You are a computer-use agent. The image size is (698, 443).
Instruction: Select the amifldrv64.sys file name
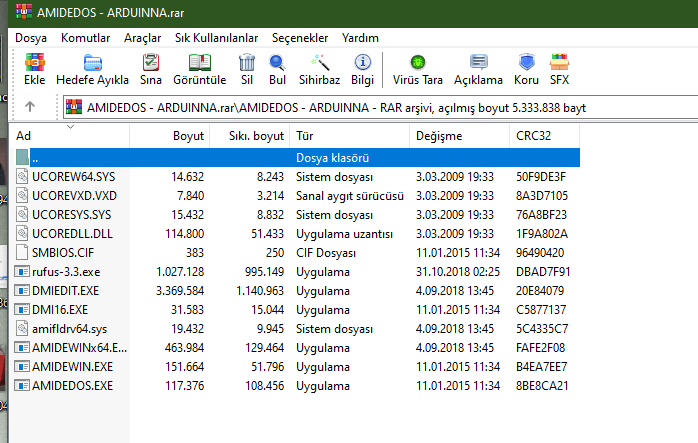[69, 329]
